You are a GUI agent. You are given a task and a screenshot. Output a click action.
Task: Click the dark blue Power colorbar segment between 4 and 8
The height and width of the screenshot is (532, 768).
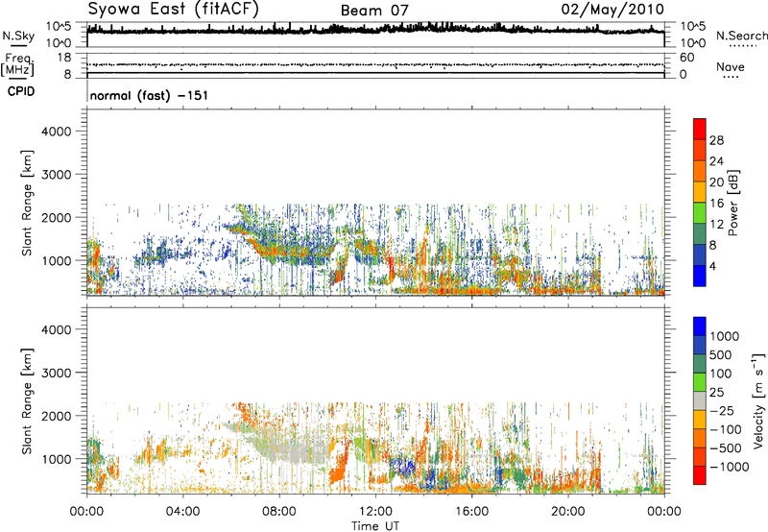coord(700,254)
